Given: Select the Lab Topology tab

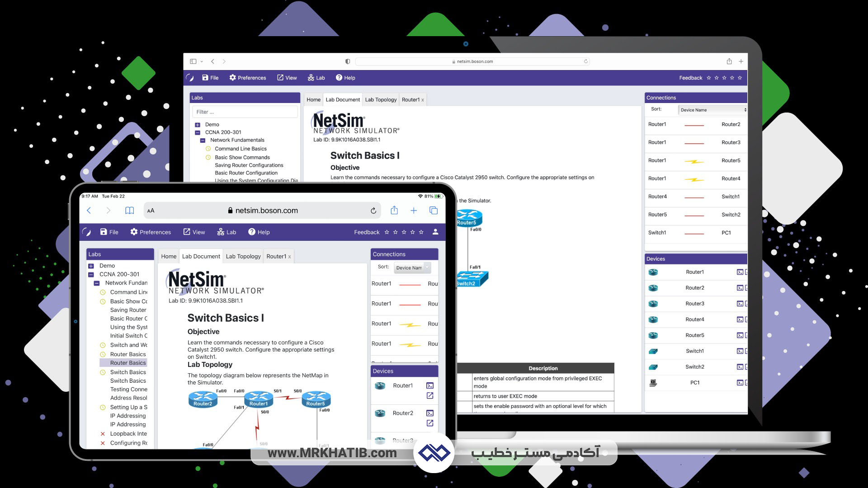Looking at the screenshot, I should tap(380, 99).
